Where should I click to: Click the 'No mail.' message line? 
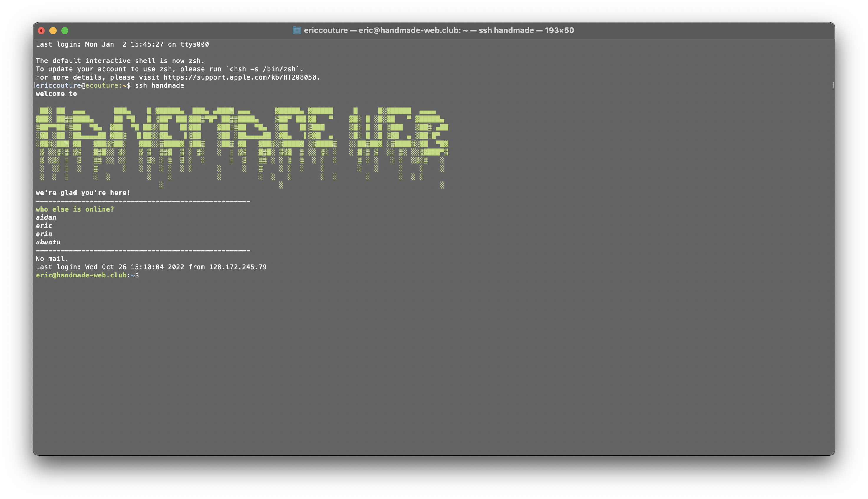click(x=52, y=258)
